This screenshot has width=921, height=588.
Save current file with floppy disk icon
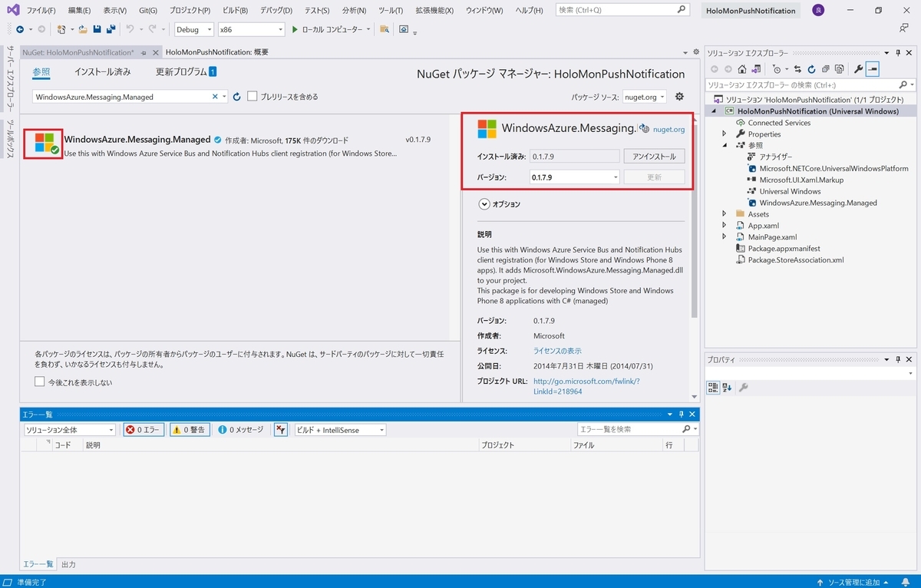point(97,29)
